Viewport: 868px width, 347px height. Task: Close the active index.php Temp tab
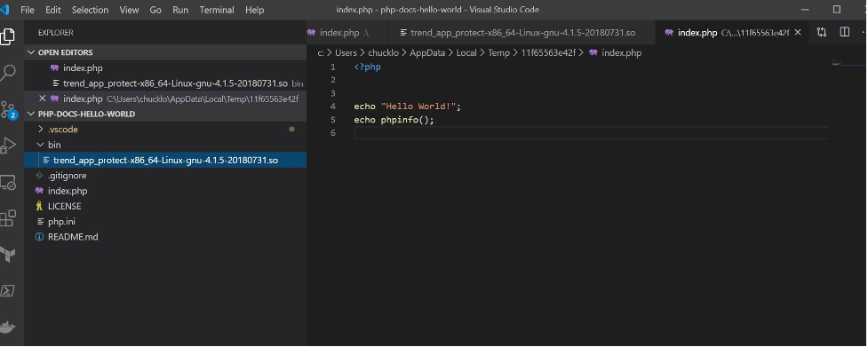[x=798, y=33]
